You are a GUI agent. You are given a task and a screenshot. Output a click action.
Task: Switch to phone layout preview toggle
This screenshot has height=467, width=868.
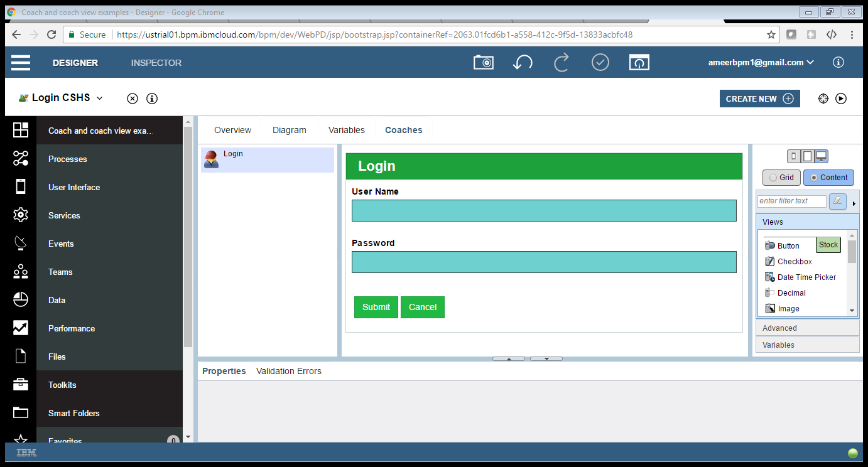click(x=794, y=156)
